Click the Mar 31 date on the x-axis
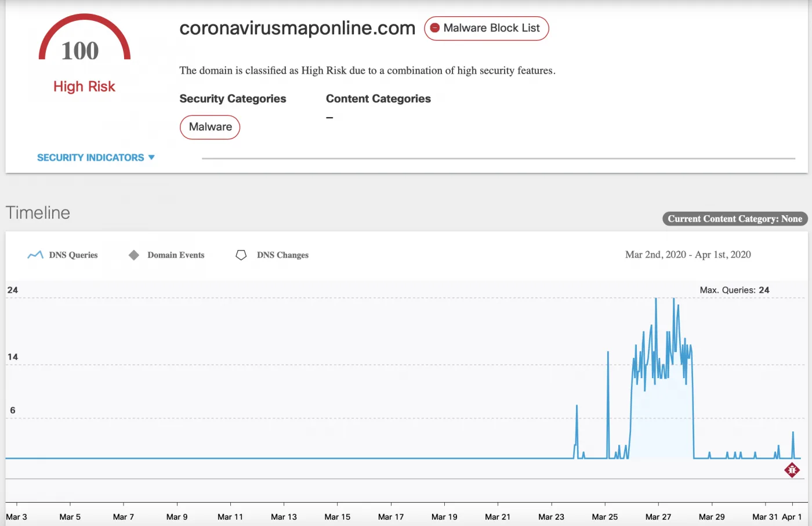The width and height of the screenshot is (812, 526). [765, 517]
